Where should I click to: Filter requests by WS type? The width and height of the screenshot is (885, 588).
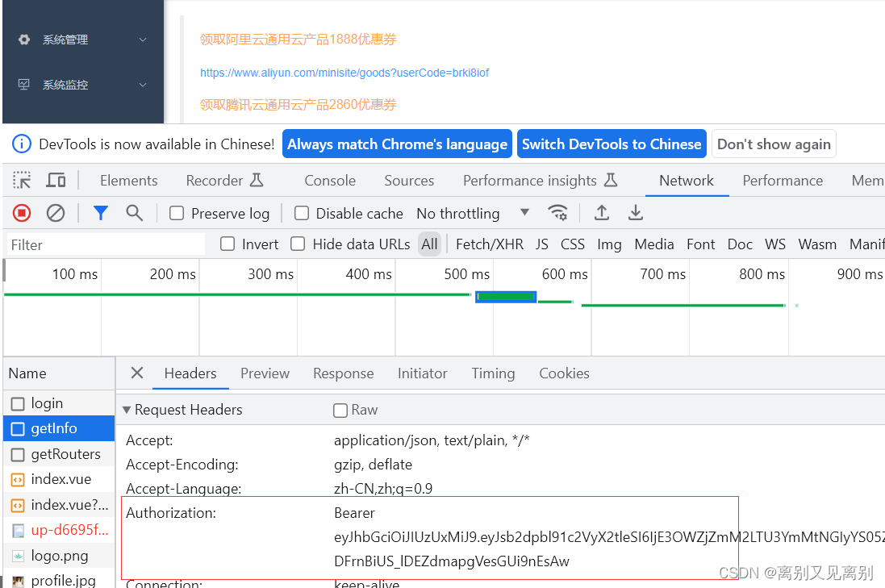click(775, 244)
